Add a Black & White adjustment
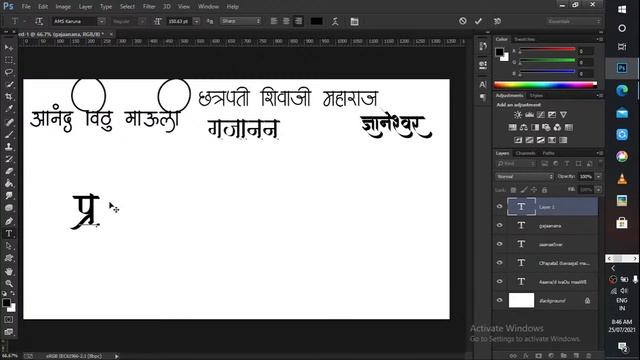 point(535,127)
